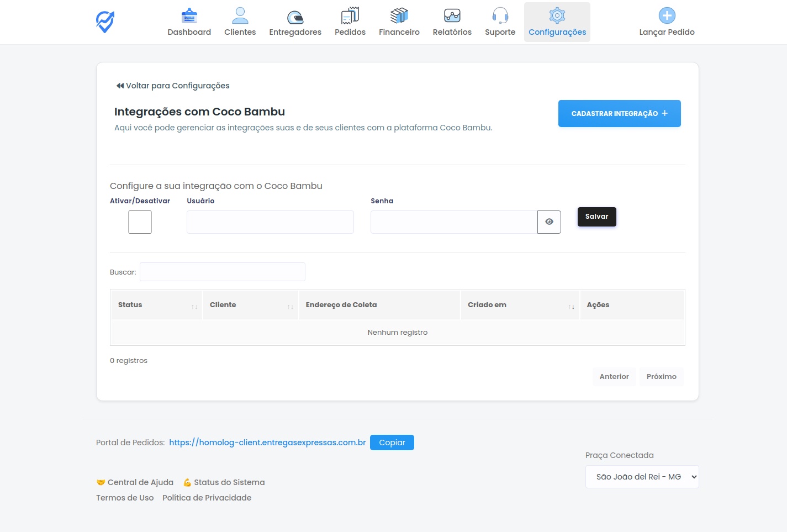Open Relatórios chart icon

[452, 16]
